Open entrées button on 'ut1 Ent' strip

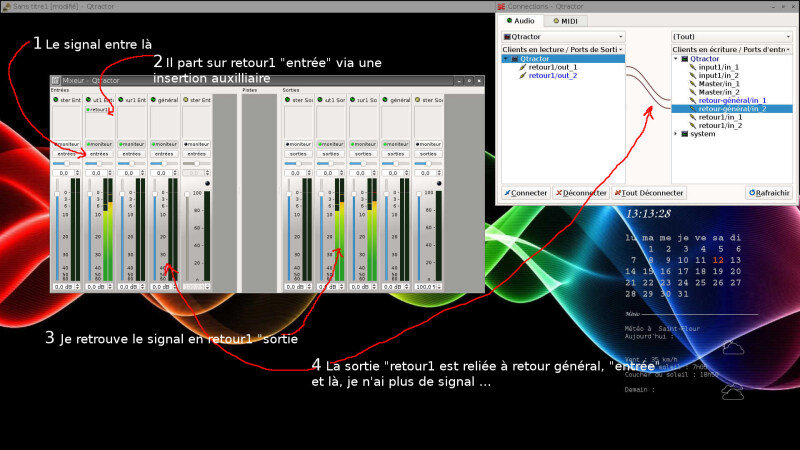click(99, 154)
